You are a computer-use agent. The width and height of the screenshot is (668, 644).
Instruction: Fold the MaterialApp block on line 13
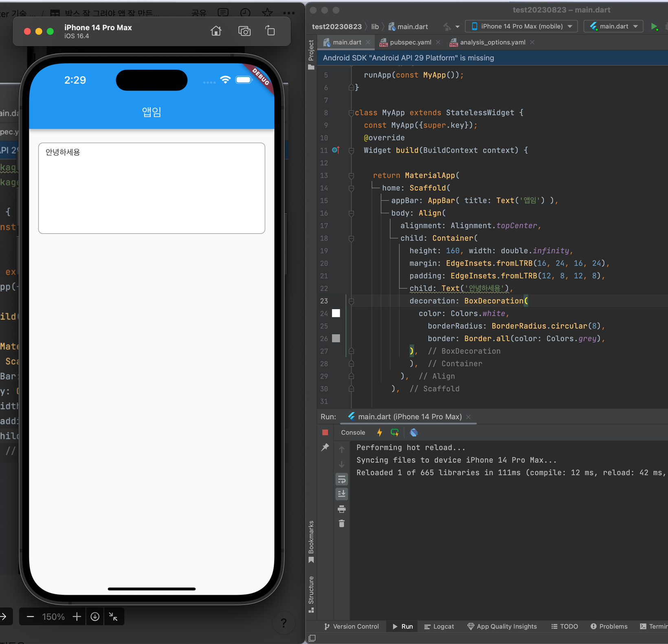351,176
